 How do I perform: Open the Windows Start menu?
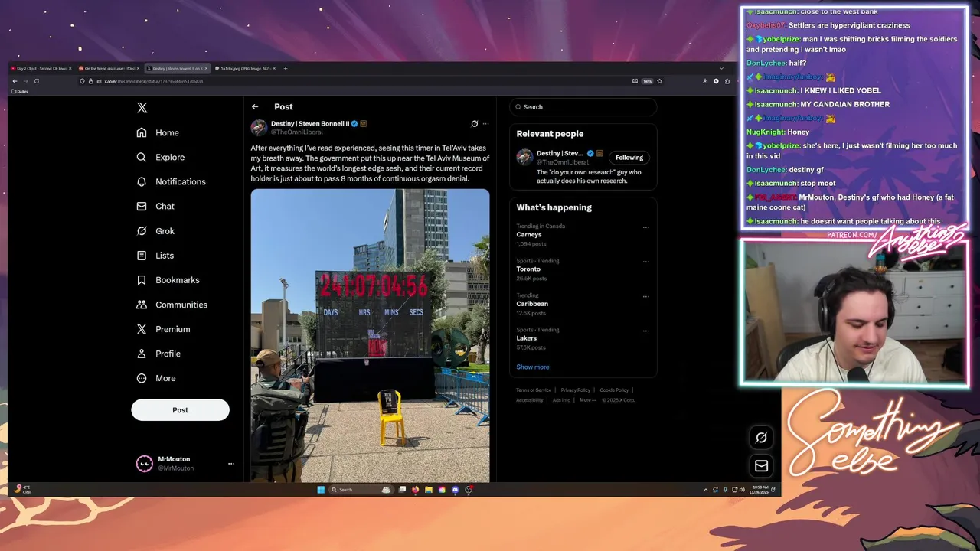(321, 490)
